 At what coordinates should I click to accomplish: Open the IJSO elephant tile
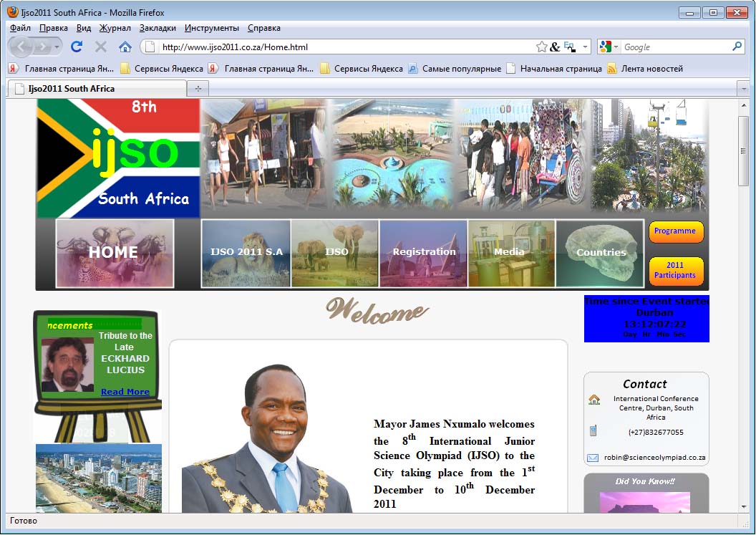[335, 254]
